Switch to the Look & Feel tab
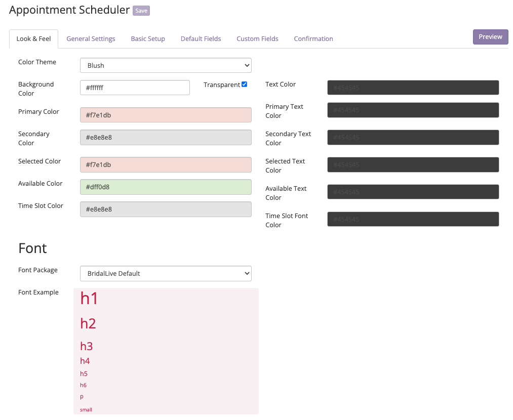513x420 pixels. pyautogui.click(x=34, y=39)
